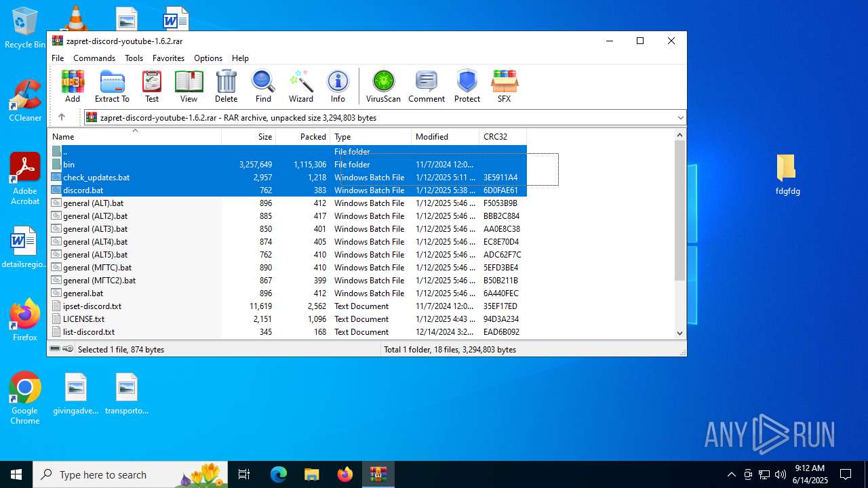The height and width of the screenshot is (488, 868).
Task: Select general (МГТС2).bat file
Action: click(x=288, y=281)
